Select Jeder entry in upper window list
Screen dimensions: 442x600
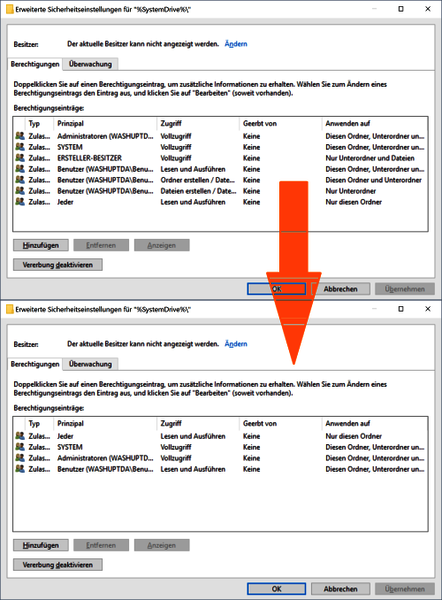point(220,202)
